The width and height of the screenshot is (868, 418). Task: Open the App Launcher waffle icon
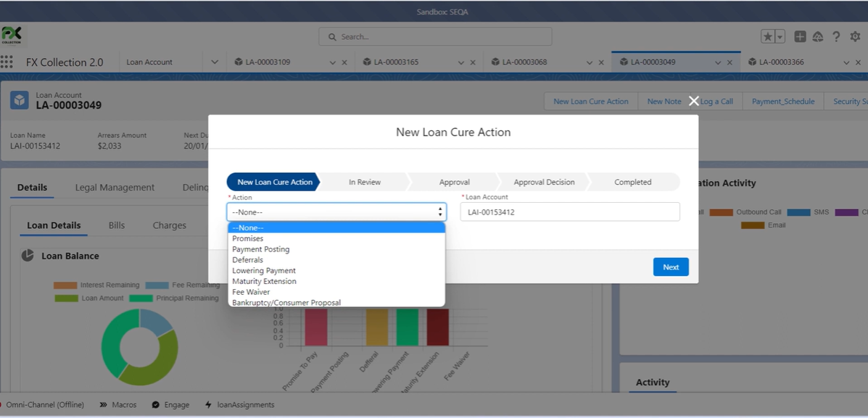[x=7, y=62]
